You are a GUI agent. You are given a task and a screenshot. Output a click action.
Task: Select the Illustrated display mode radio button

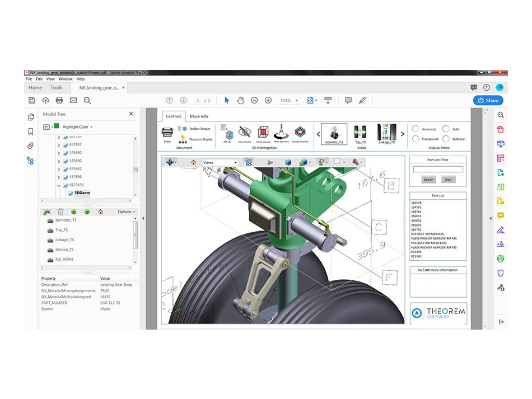pos(416,129)
